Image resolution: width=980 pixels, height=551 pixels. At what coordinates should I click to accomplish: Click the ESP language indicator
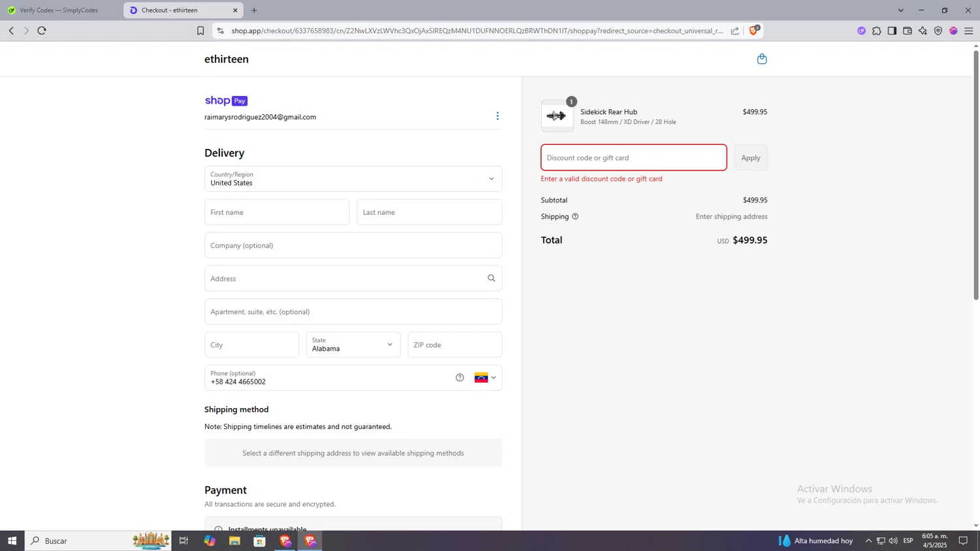tap(908, 541)
